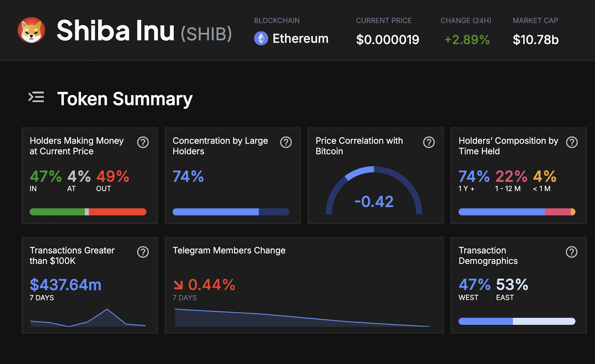Open help for Concentration by Large Holders

286,142
